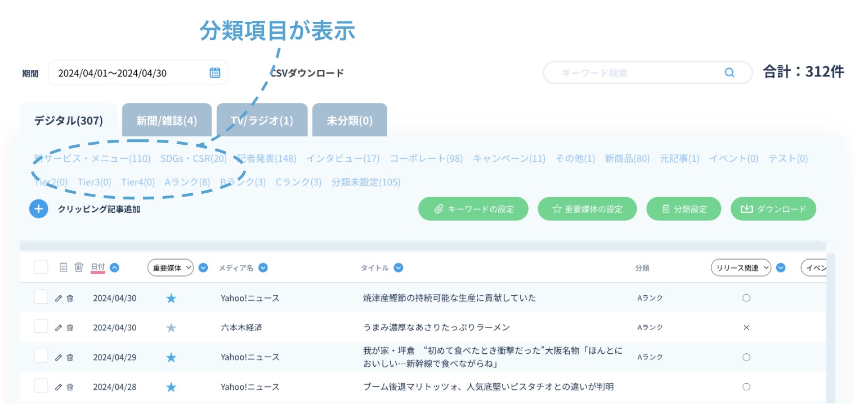Viewport: 868px width, 418px height.
Task: Click pencil edit icon for 六本木経済 row
Action: pyautogui.click(x=58, y=328)
